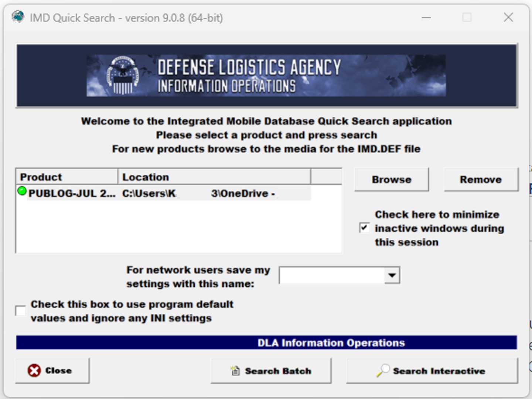The height and width of the screenshot is (399, 532).
Task: Click the IMD Quick Search app icon in title bar
Action: [x=18, y=17]
